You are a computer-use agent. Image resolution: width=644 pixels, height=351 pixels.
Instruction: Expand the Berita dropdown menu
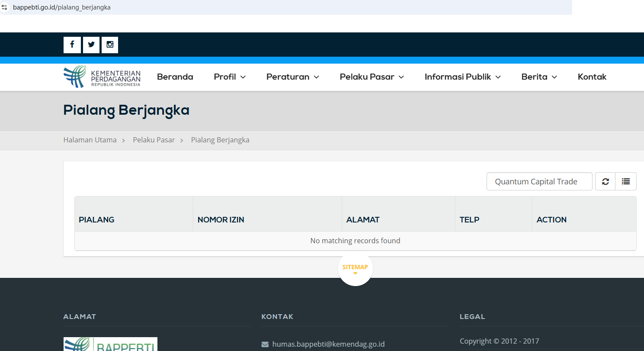click(539, 77)
